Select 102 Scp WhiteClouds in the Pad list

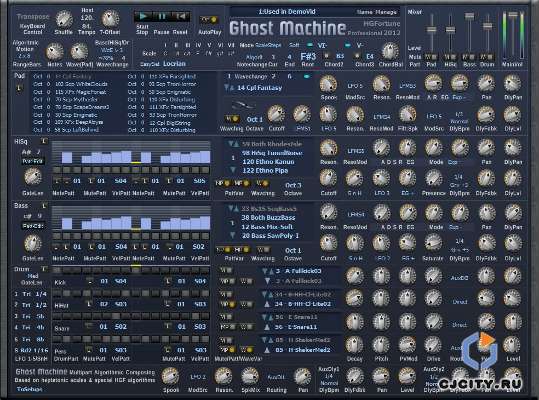pos(81,84)
